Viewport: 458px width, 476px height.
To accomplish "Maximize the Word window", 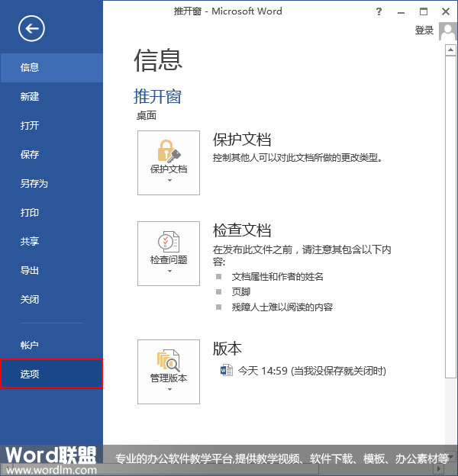I will click(x=424, y=11).
